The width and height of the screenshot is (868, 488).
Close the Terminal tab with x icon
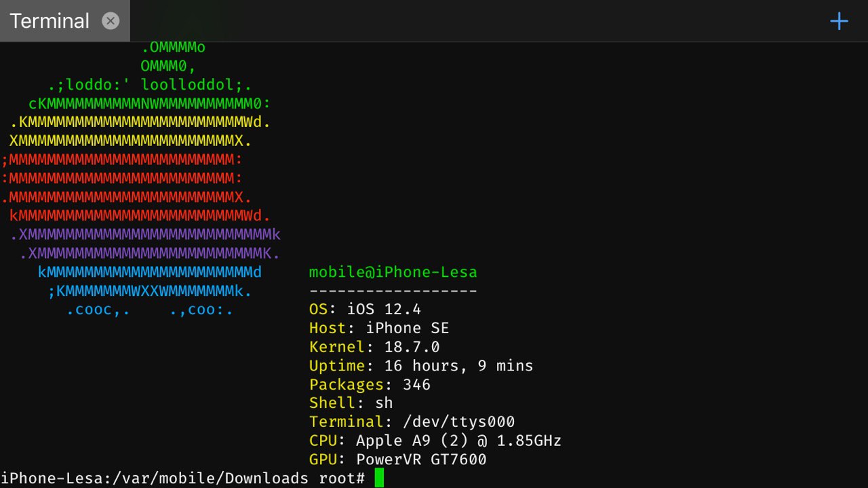click(x=111, y=21)
